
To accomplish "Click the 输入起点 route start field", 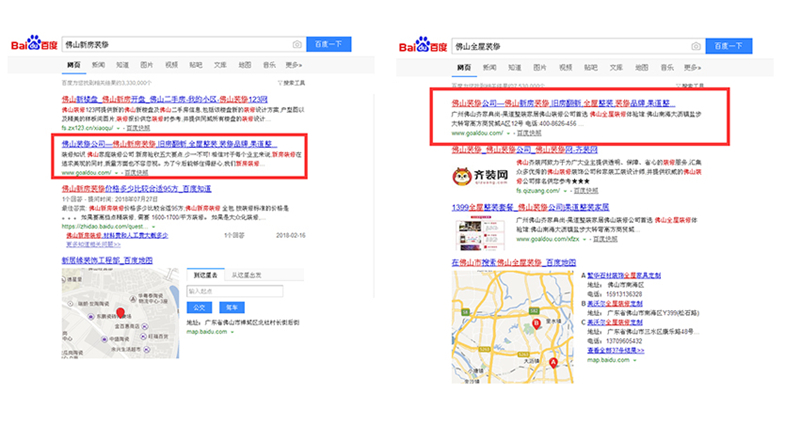I will pos(235,291).
